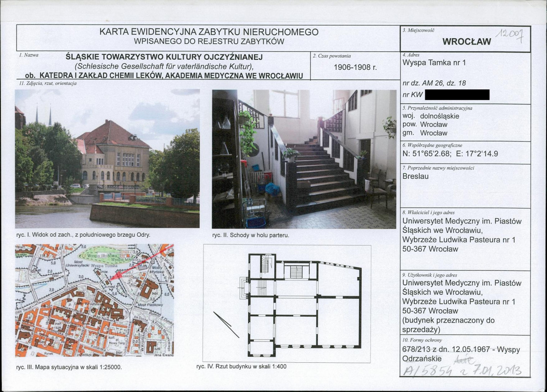The height and width of the screenshot is (392, 547).
Task: Select the line gm. Wrocław
Action: point(425,133)
